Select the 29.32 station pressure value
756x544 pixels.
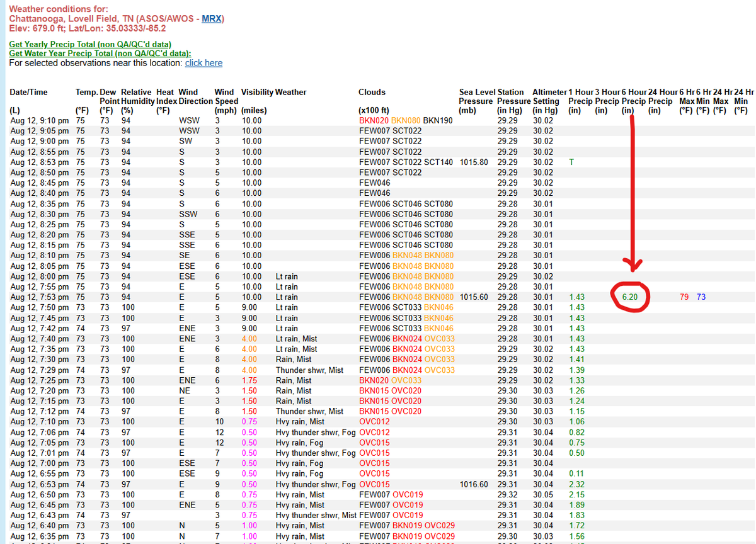click(x=507, y=494)
